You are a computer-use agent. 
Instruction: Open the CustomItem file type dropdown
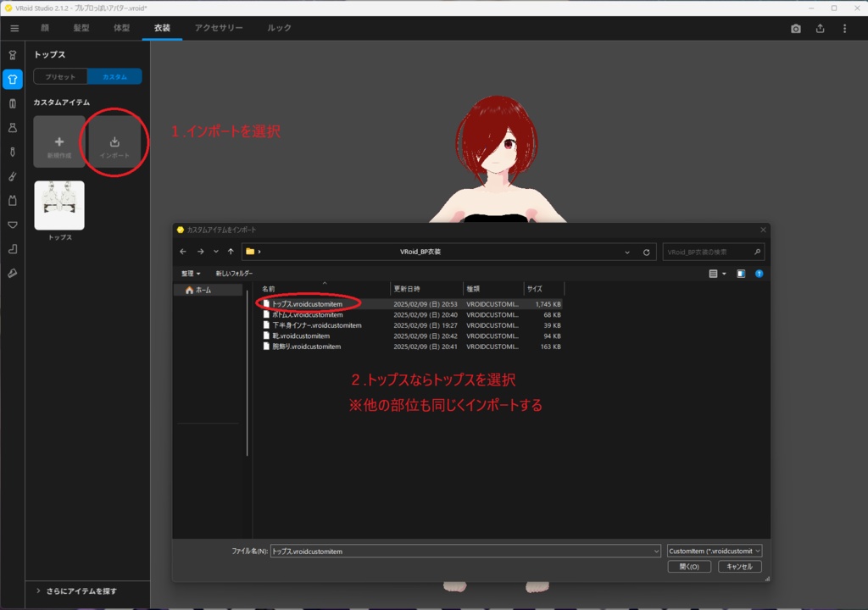[x=715, y=550]
